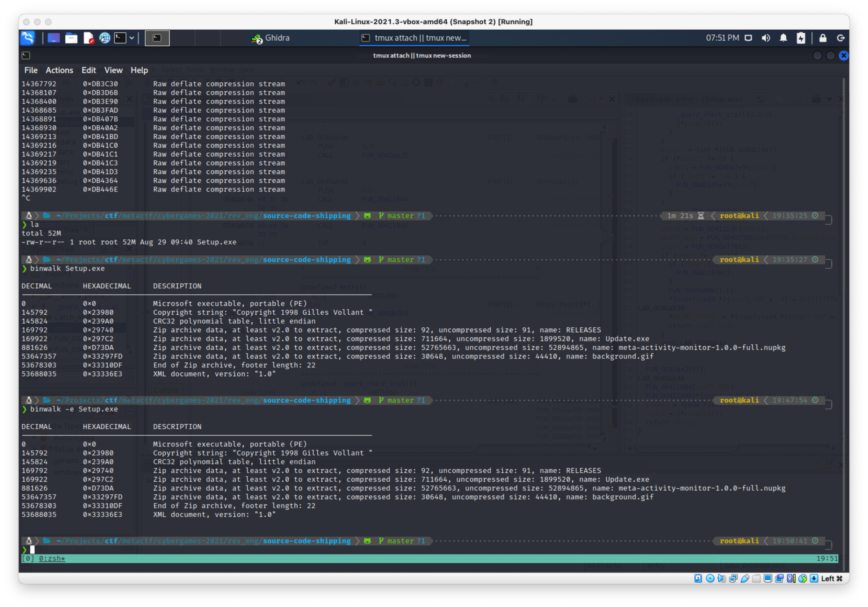Click the 'binwalk -e Setup.exe' command text

coord(74,409)
